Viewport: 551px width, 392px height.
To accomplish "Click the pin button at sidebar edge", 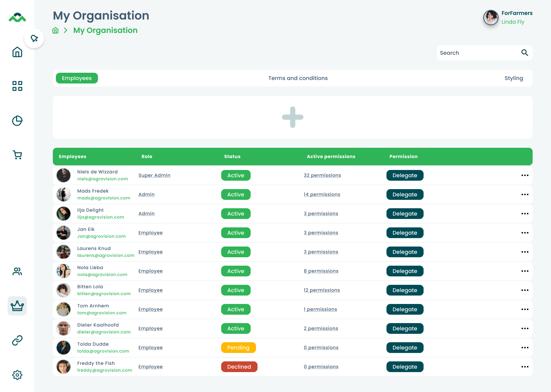I will (34, 38).
